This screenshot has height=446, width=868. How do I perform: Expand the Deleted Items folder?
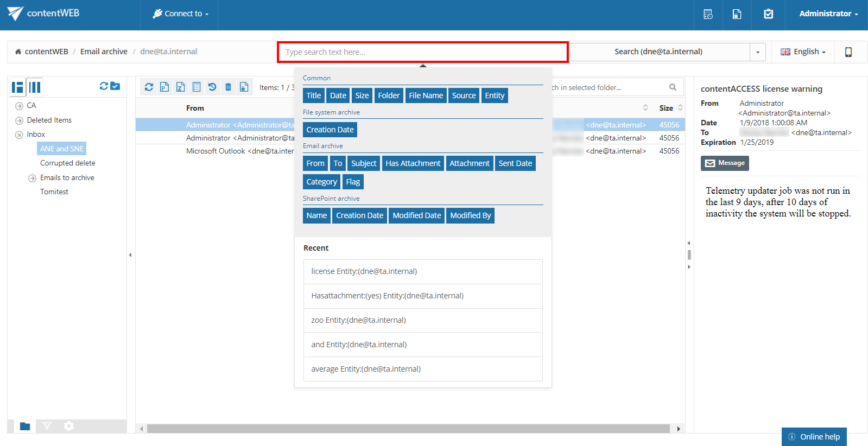point(19,120)
